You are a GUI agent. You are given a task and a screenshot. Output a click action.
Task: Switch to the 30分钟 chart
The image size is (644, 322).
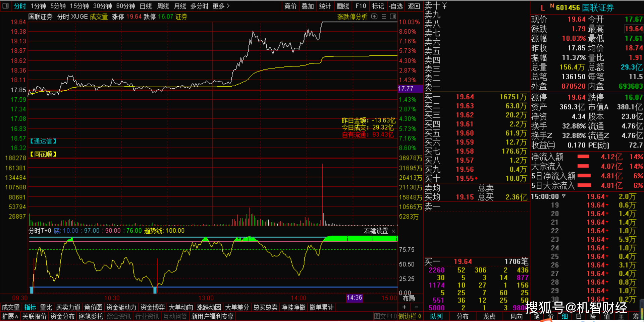point(103,6)
